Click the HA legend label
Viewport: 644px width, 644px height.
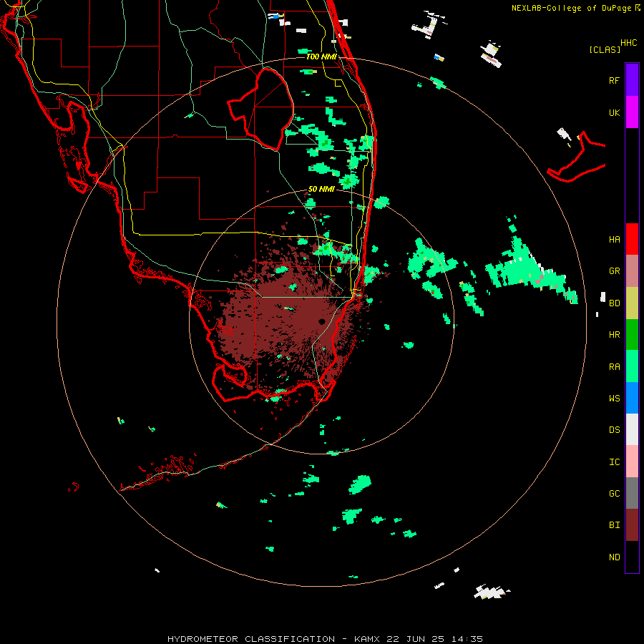(615, 240)
